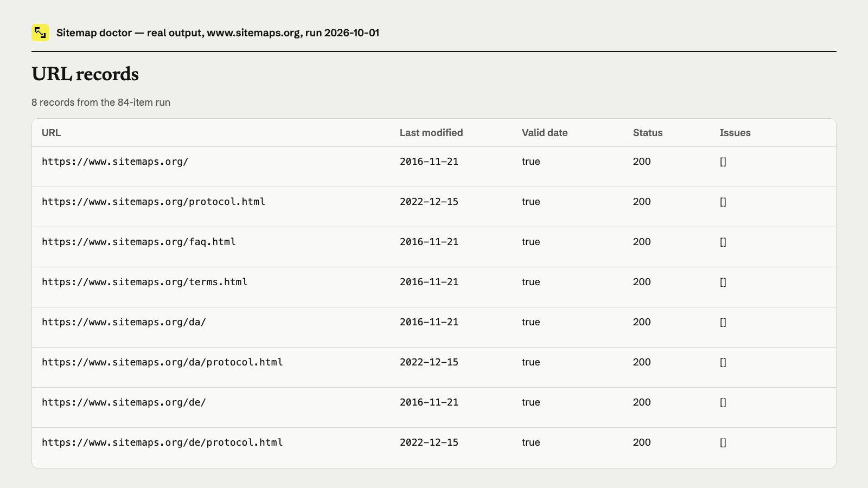Click 2022-12-15 date in da/protocol.html row

point(429,362)
